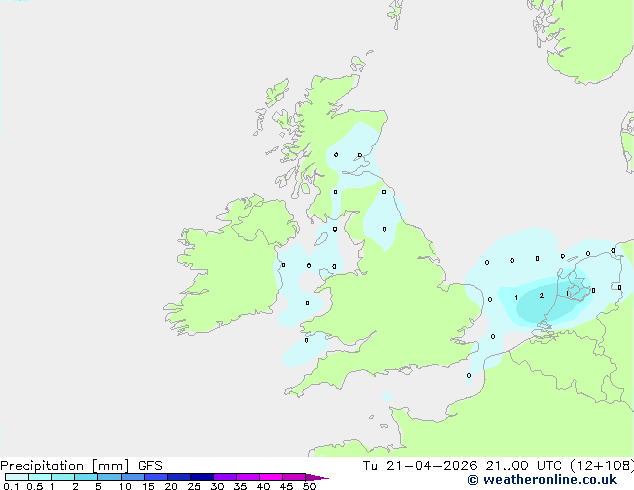Click the 'GFS' model label
Image resolution: width=634 pixels, height=490 pixels.
(x=150, y=466)
